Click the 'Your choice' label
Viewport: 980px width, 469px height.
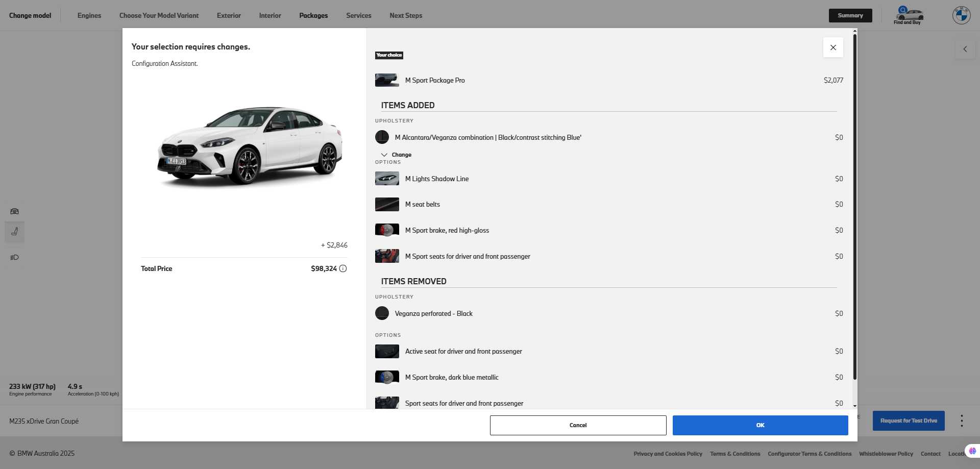click(x=389, y=55)
